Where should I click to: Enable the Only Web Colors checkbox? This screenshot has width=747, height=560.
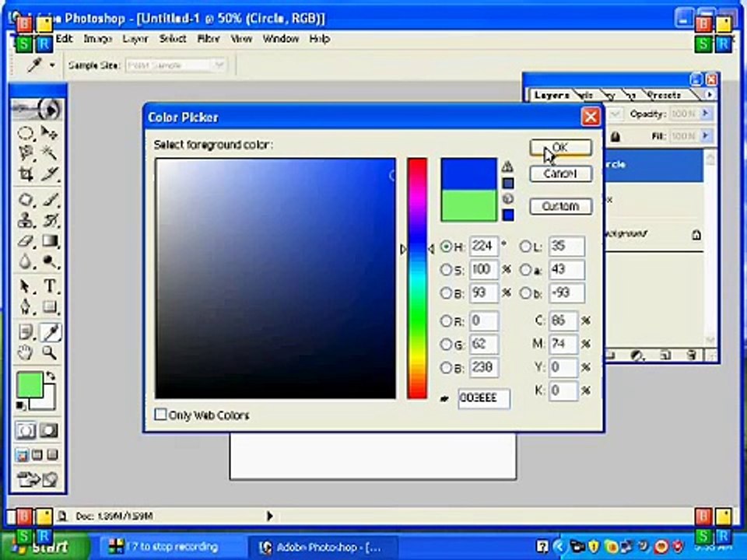(x=160, y=415)
